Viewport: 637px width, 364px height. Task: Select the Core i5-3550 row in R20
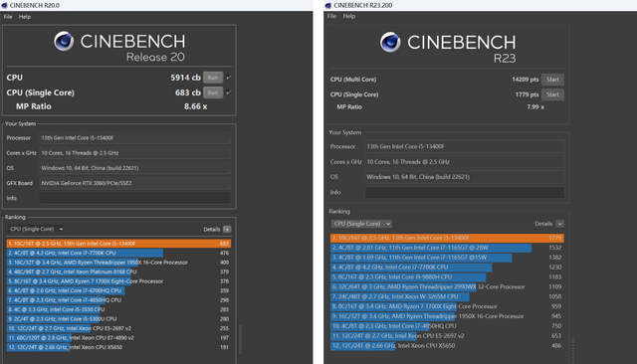118,309
